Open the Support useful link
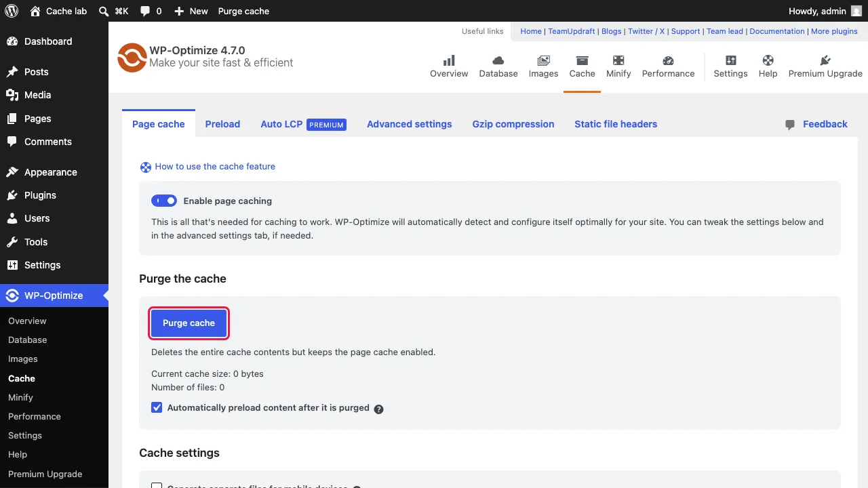Image resolution: width=868 pixels, height=488 pixels. (x=686, y=31)
